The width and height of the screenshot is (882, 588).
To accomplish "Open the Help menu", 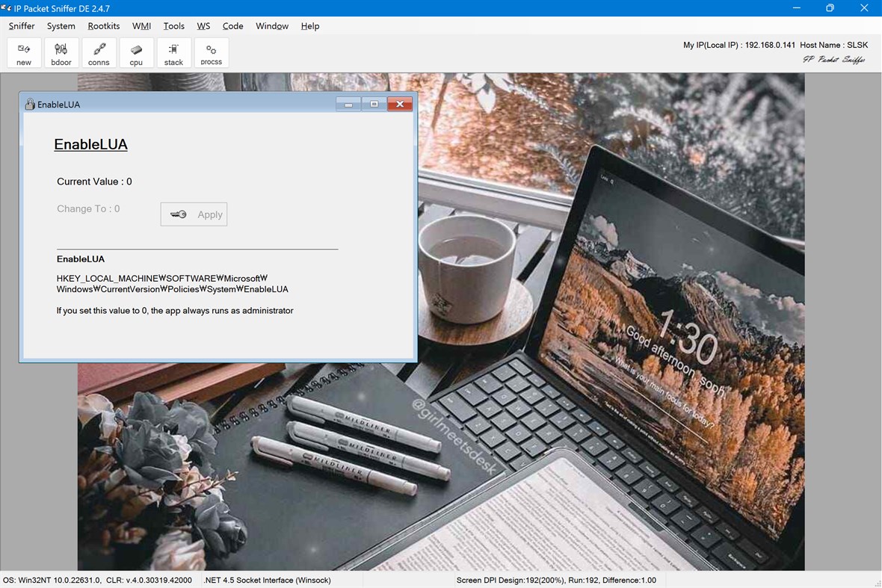I will coord(309,26).
